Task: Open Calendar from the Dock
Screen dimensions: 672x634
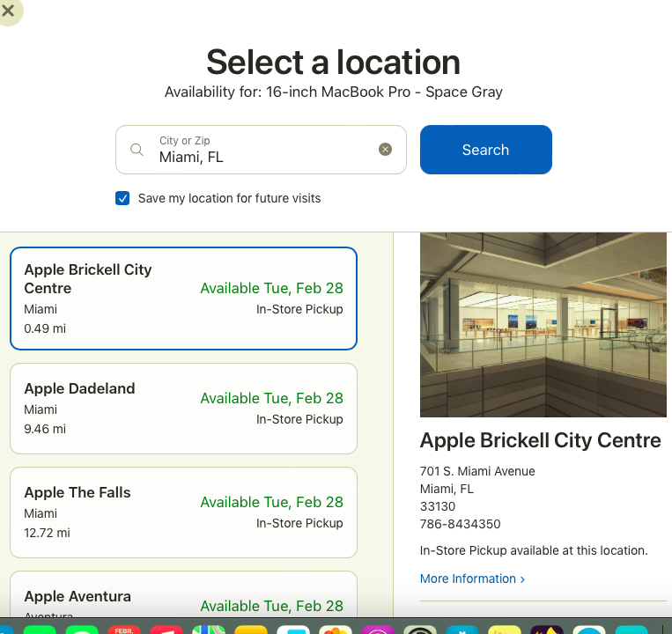Action: tap(124, 629)
